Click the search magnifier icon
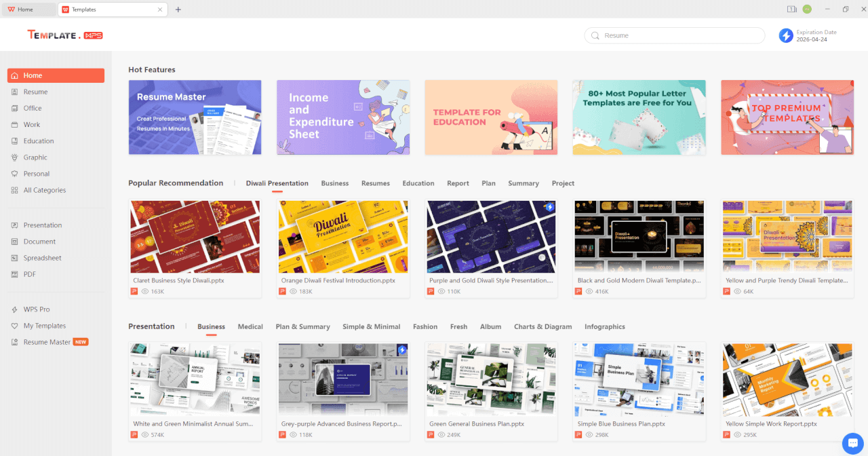868x456 pixels. (x=595, y=36)
